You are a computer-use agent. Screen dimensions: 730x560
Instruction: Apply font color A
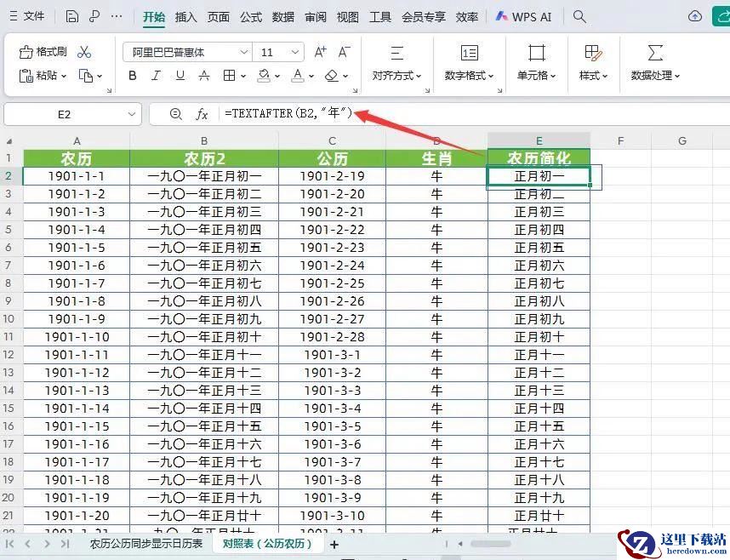pyautogui.click(x=298, y=76)
